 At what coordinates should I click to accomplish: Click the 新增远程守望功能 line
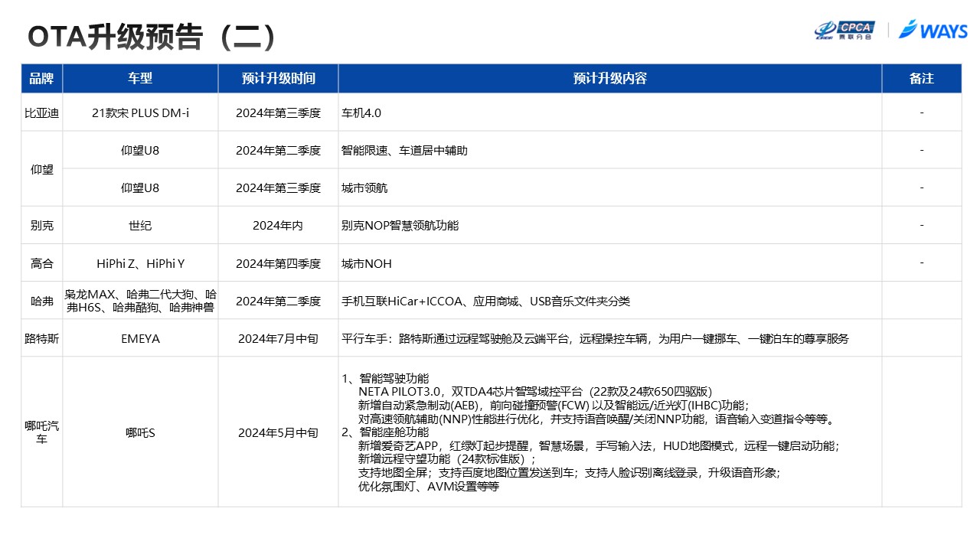pos(447,459)
